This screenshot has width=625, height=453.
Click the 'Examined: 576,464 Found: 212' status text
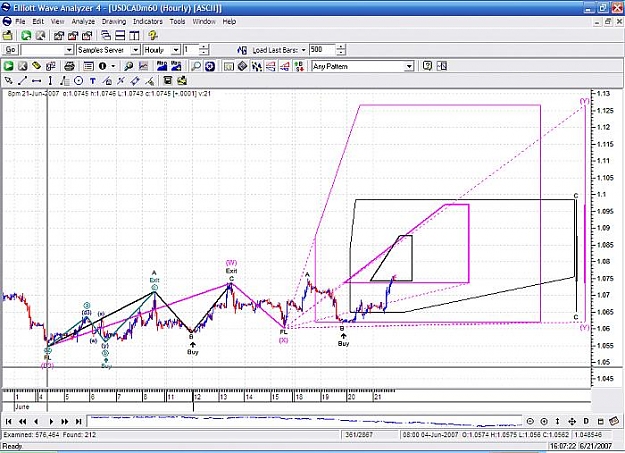pyautogui.click(x=50, y=435)
